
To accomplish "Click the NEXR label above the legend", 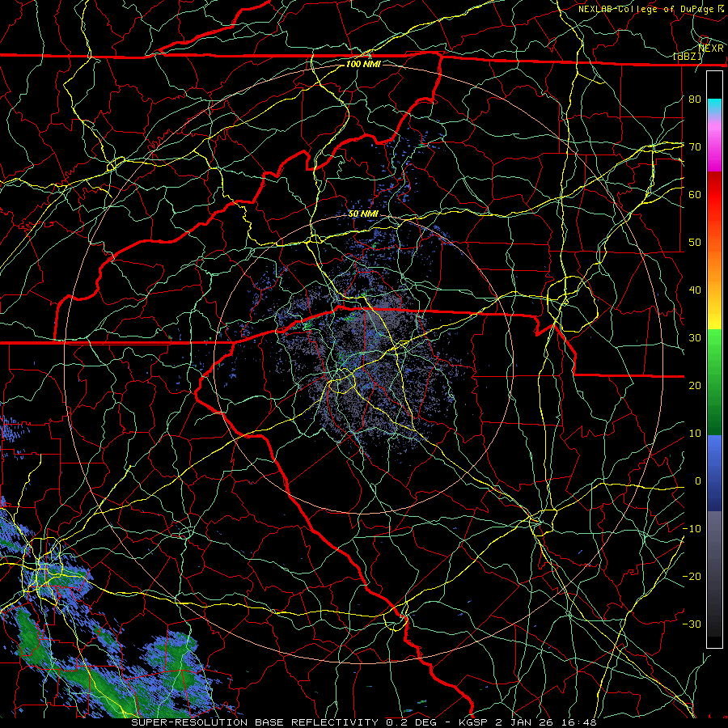I will click(711, 49).
